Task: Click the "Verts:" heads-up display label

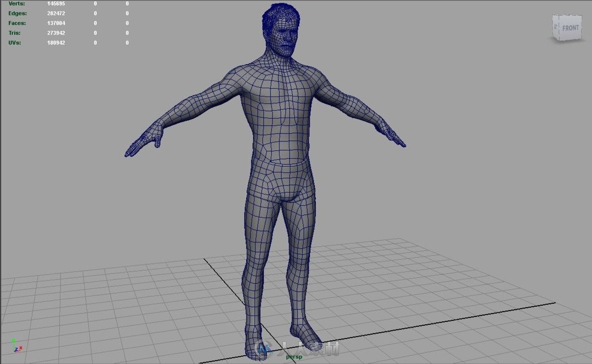Action: (17, 3)
